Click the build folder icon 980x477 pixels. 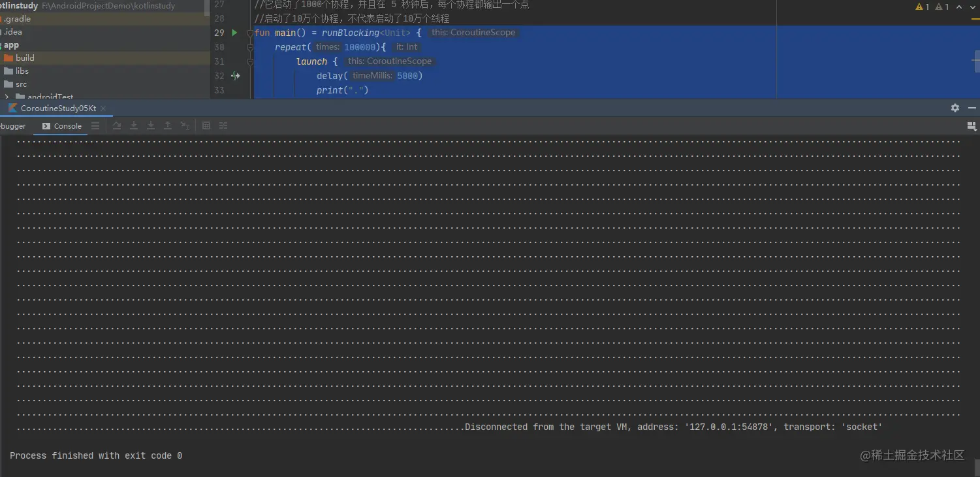tap(8, 58)
